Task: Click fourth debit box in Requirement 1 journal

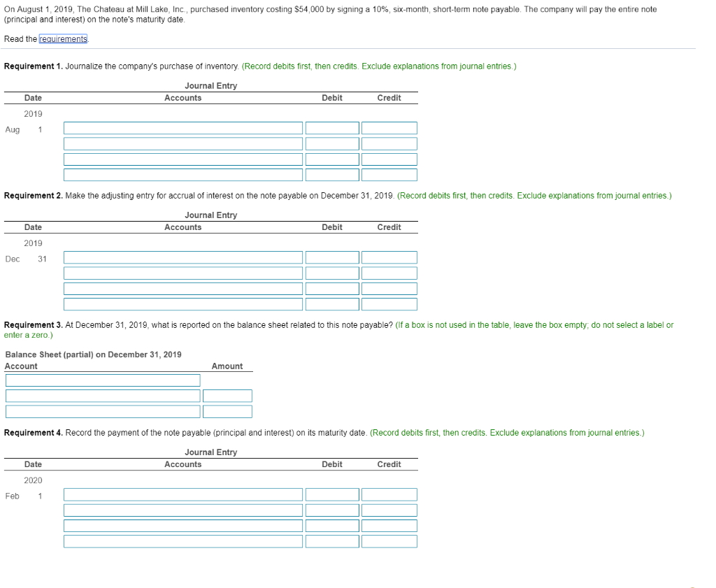Action: pos(332,175)
